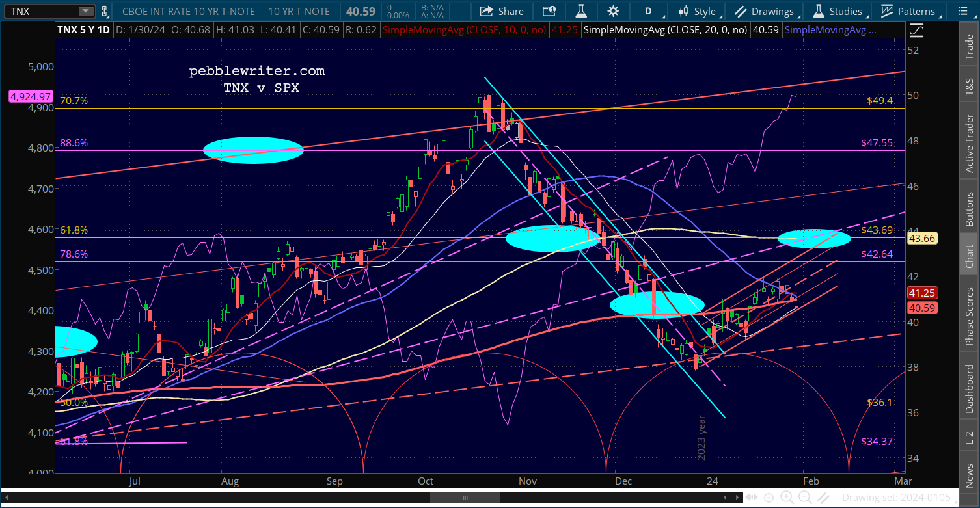
Task: Click white SimpleMovingAvg (CLOSE, 20, 0, no) label
Action: (x=667, y=30)
